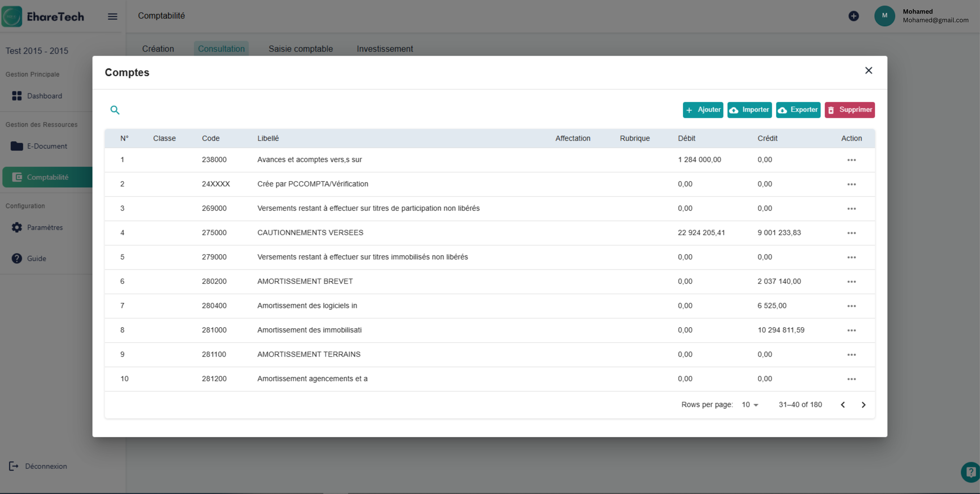Go to the previous page of accounts
Screen dimensions: 980x494
point(843,405)
